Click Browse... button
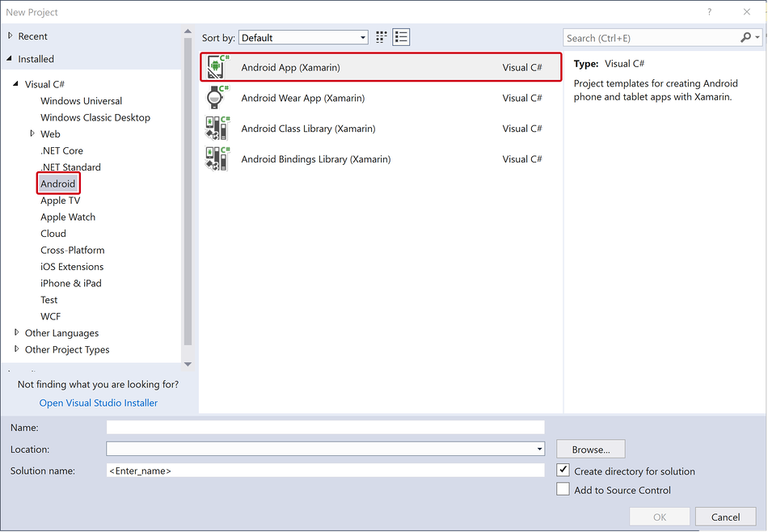768x532 pixels. click(591, 450)
